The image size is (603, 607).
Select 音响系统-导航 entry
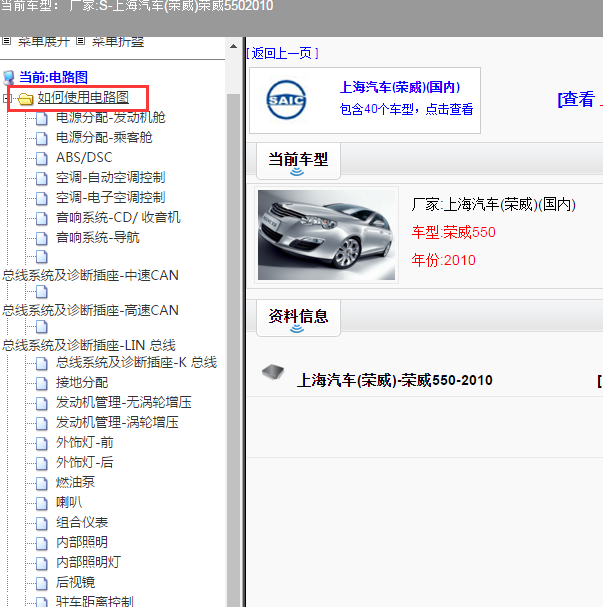(98, 237)
